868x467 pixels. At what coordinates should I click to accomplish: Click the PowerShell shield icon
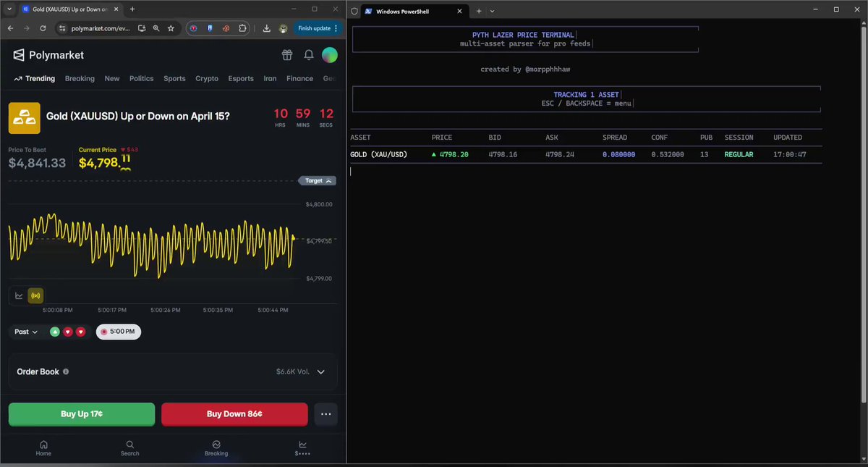tap(354, 10)
